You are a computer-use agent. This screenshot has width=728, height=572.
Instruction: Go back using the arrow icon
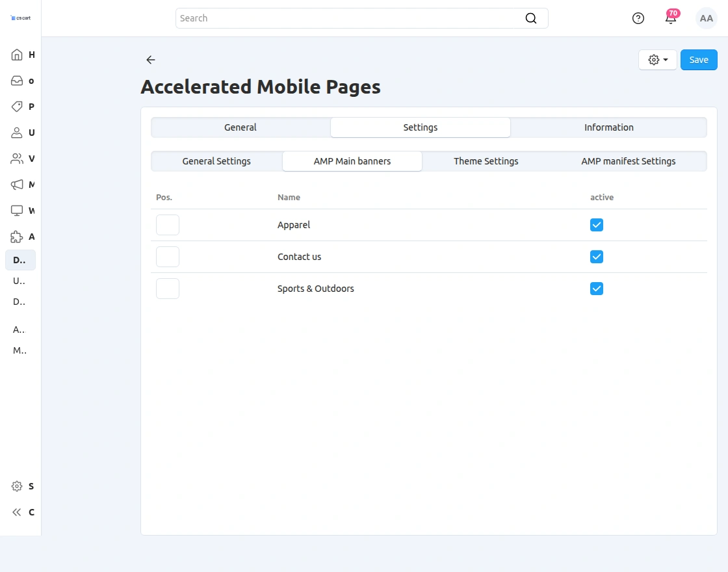point(150,59)
